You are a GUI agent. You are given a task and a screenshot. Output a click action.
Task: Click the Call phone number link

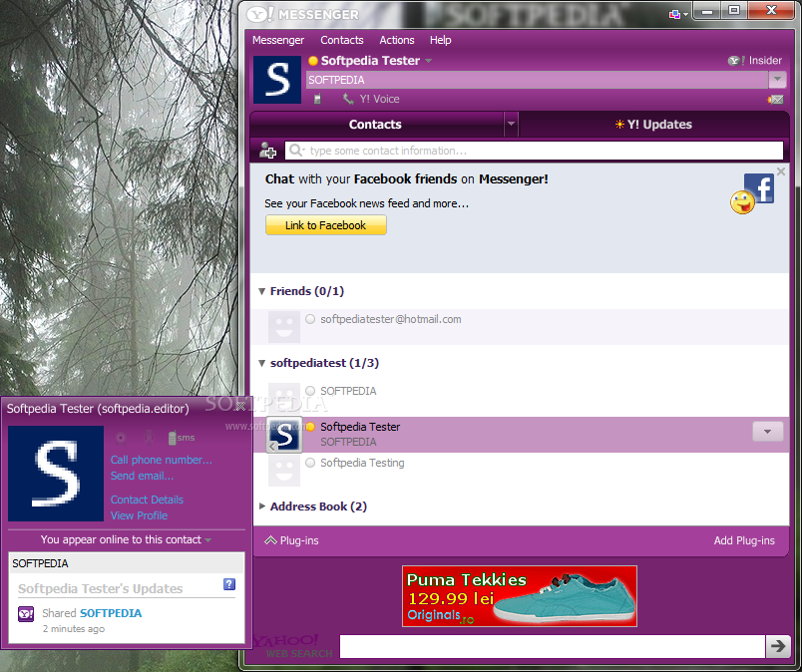click(x=162, y=460)
